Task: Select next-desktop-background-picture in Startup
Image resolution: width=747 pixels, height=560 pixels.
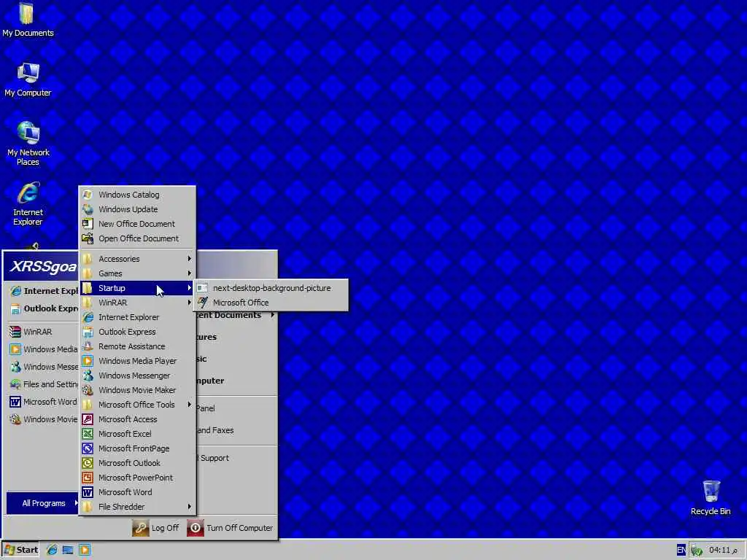Action: (271, 288)
